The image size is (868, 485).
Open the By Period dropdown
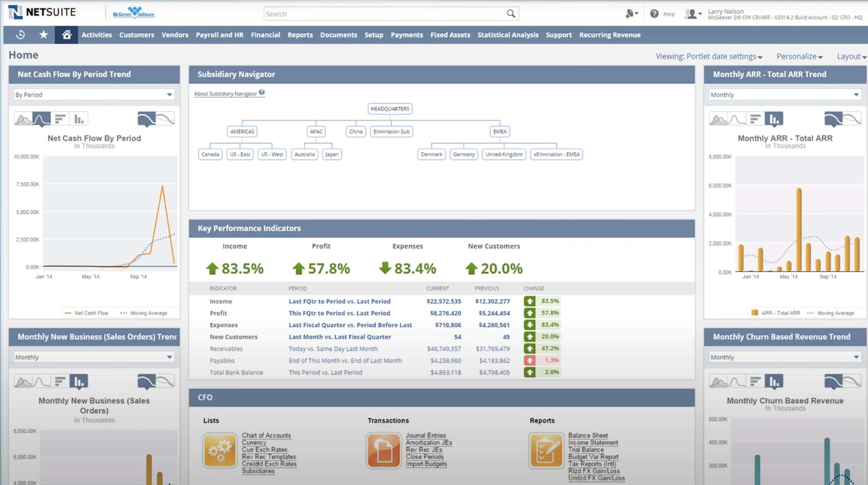pos(93,95)
